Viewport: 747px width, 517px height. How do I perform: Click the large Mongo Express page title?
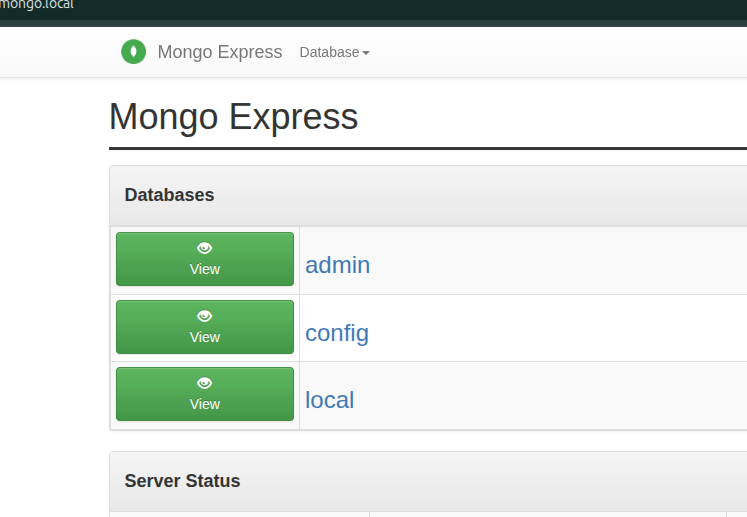pyautogui.click(x=233, y=117)
